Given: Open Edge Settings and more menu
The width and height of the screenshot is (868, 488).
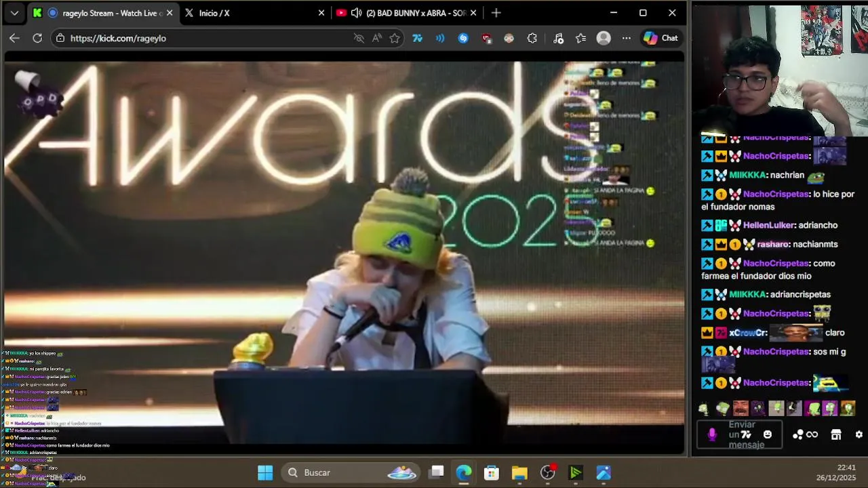Looking at the screenshot, I should [627, 38].
